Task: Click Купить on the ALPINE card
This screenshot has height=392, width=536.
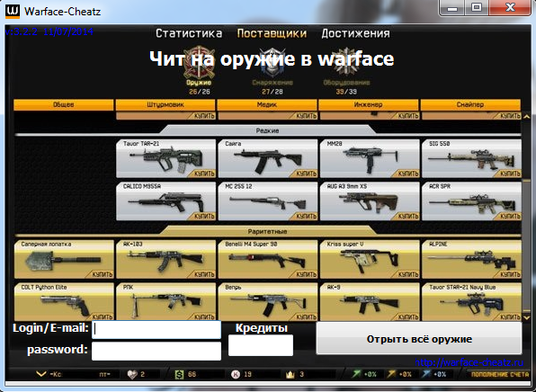Action: [x=510, y=274]
